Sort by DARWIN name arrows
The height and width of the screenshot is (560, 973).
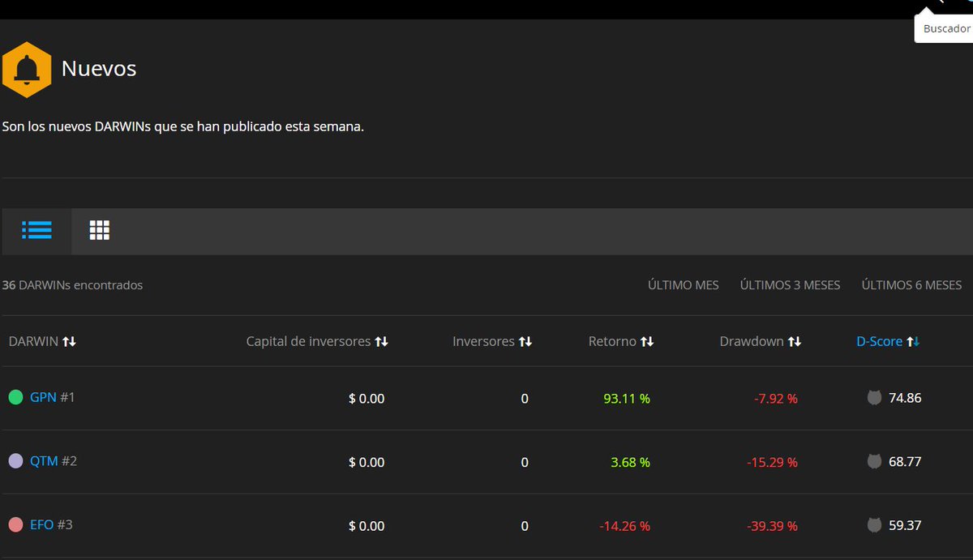69,342
